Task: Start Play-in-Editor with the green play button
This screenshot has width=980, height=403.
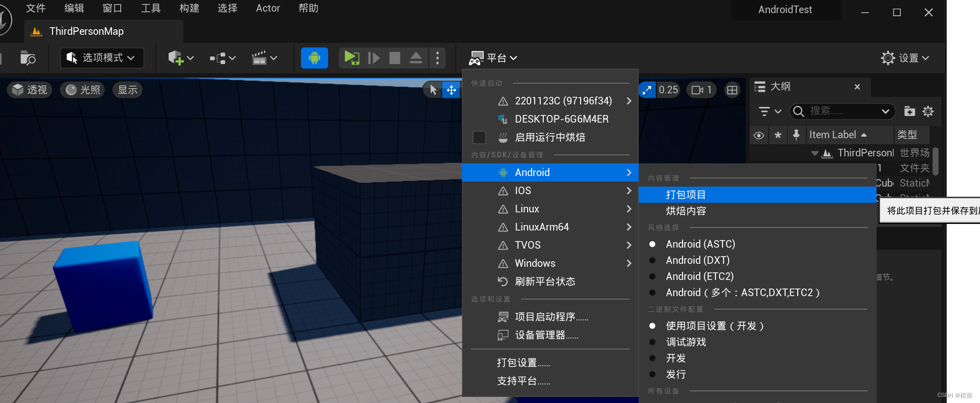Action: pyautogui.click(x=351, y=58)
